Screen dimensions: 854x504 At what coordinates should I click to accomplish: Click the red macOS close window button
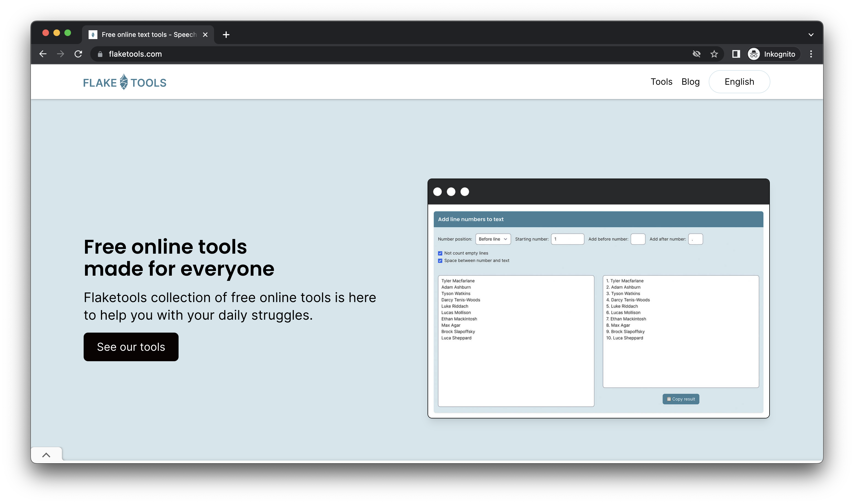[45, 33]
